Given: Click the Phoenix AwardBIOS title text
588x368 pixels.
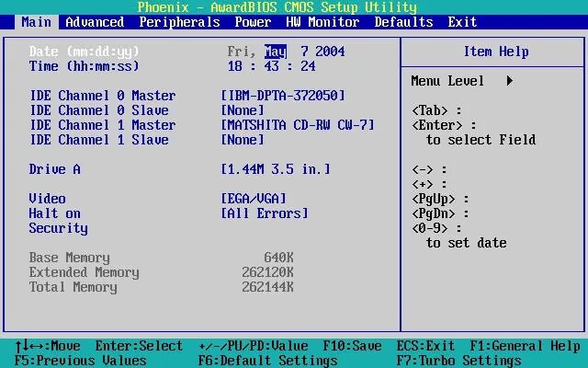Looking at the screenshot, I should pyautogui.click(x=277, y=7).
